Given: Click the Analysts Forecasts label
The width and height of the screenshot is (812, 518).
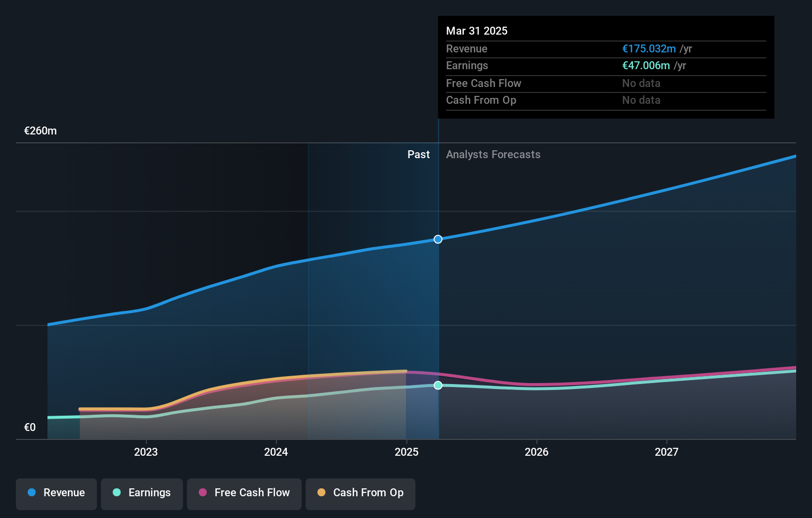Looking at the screenshot, I should (493, 155).
